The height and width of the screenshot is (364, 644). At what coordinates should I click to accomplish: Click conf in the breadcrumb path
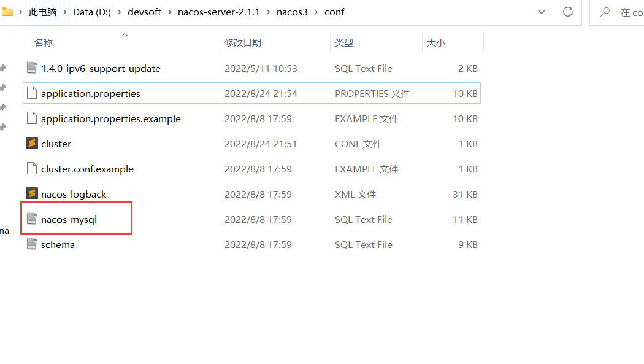(334, 12)
